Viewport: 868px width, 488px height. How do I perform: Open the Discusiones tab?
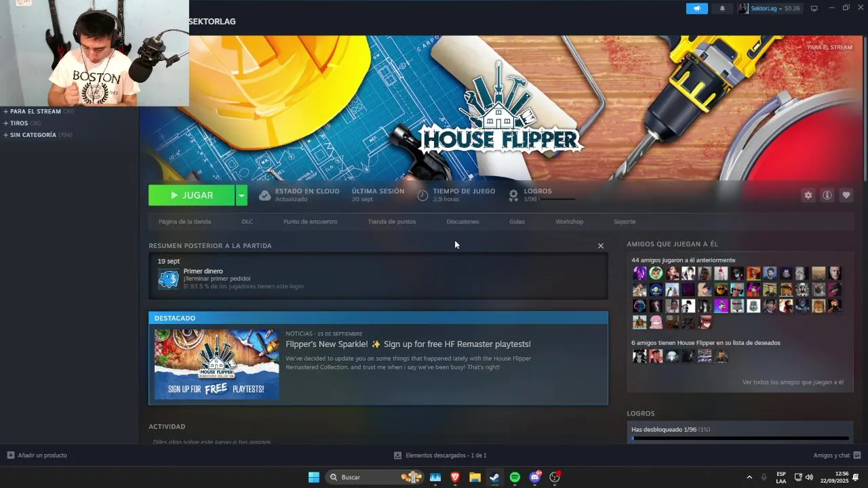(x=462, y=222)
